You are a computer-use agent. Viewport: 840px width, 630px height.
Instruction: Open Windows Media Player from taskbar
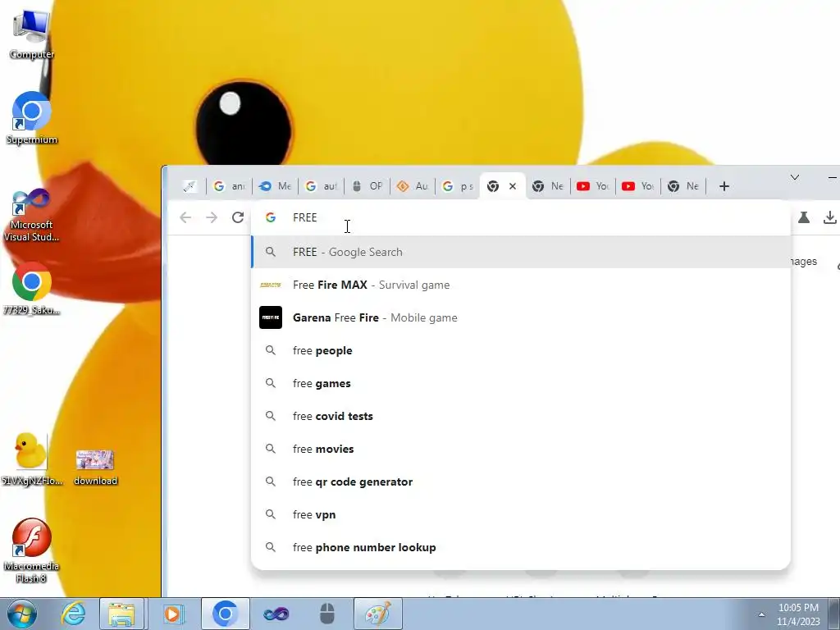[x=172, y=614]
